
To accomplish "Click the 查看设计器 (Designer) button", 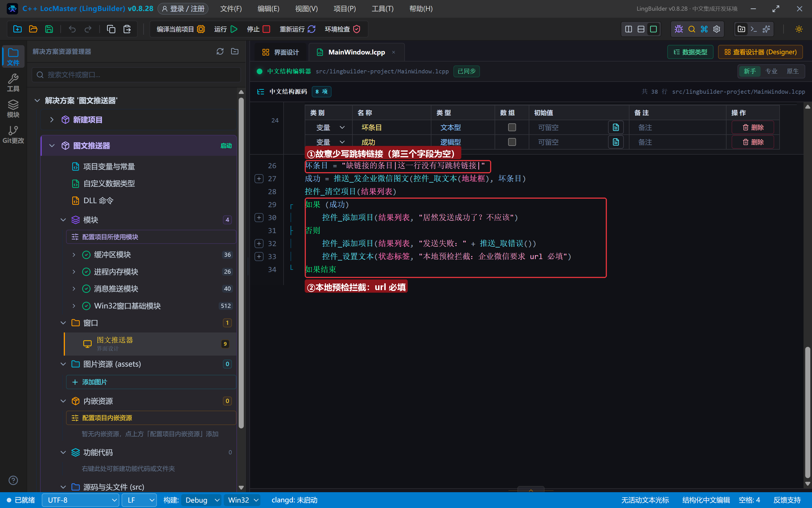I will [x=760, y=52].
